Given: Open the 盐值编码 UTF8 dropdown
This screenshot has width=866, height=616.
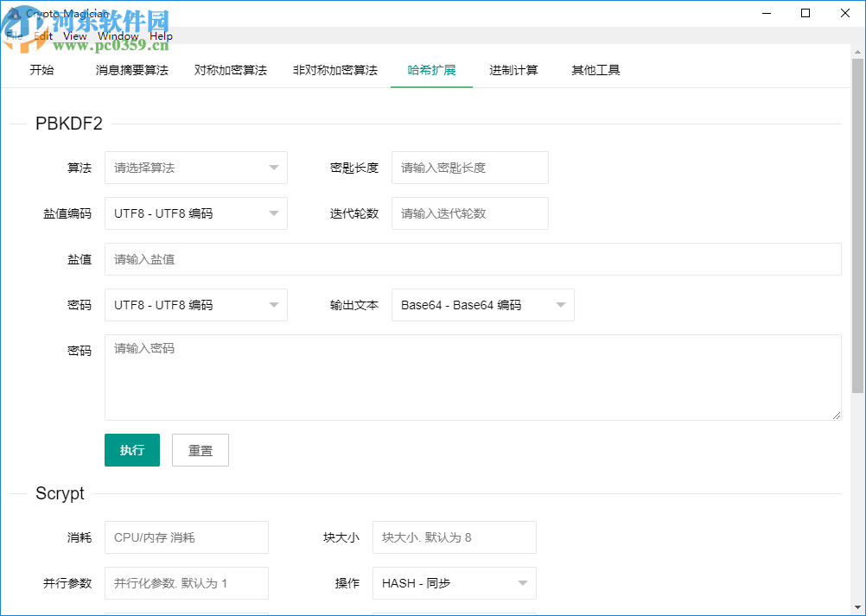Looking at the screenshot, I should (195, 213).
